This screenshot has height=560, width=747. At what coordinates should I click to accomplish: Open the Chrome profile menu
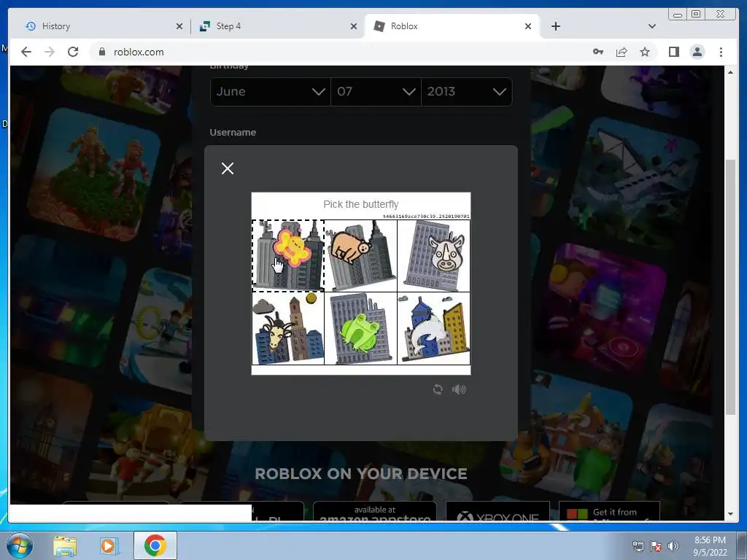point(697,52)
